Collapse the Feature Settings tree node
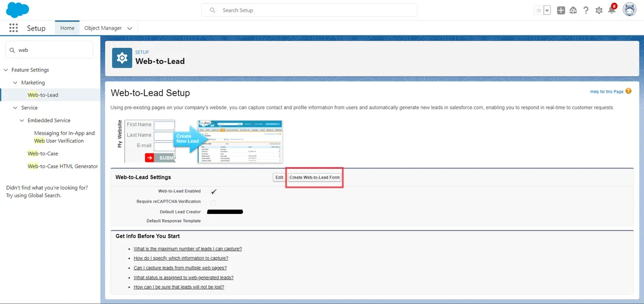The image size is (644, 304). [6, 70]
